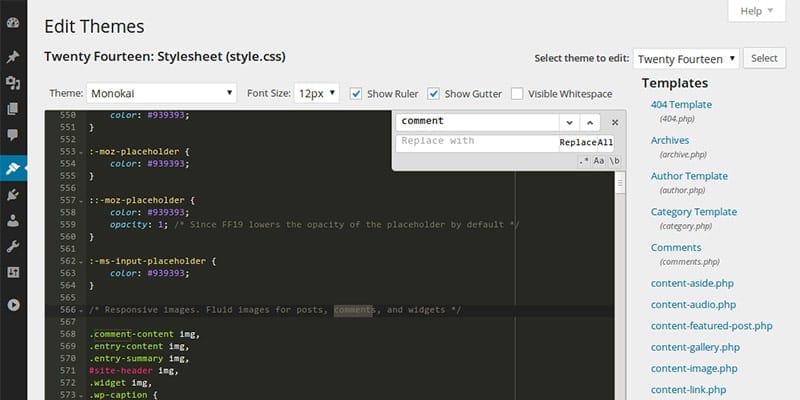This screenshot has height=400, width=800.
Task: Click the Replace with input field
Action: pyautogui.click(x=477, y=142)
